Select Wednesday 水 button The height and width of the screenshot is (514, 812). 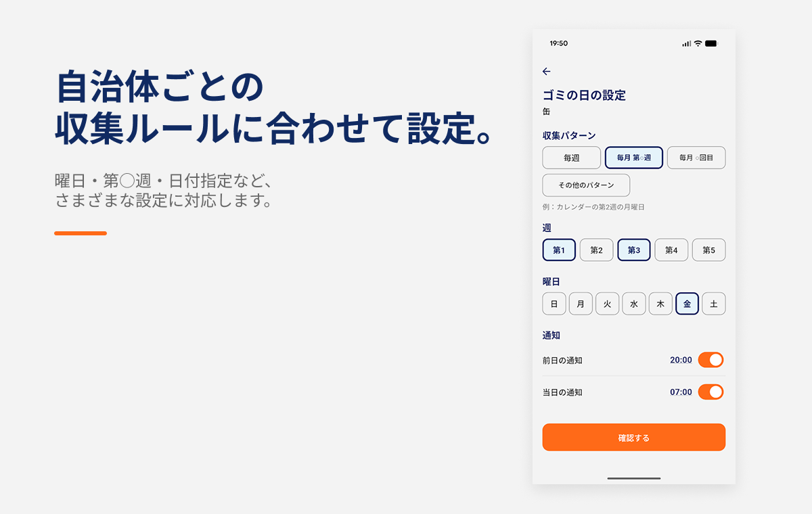tap(634, 304)
